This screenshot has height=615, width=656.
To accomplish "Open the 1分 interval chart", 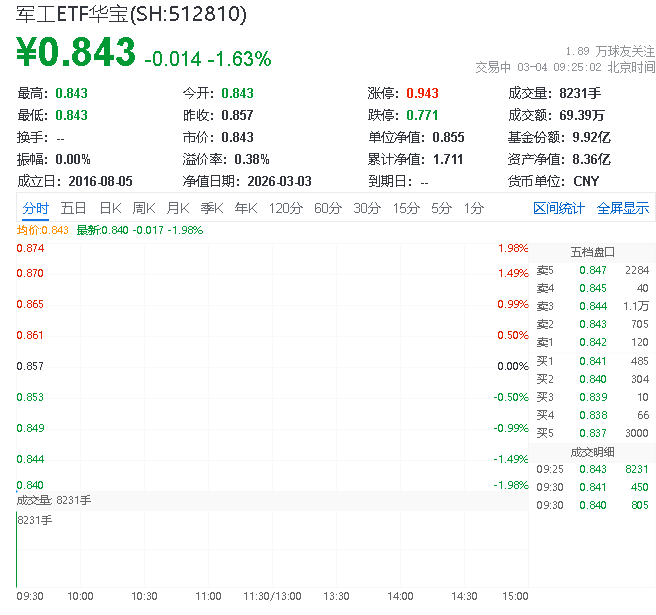I will tap(473, 208).
